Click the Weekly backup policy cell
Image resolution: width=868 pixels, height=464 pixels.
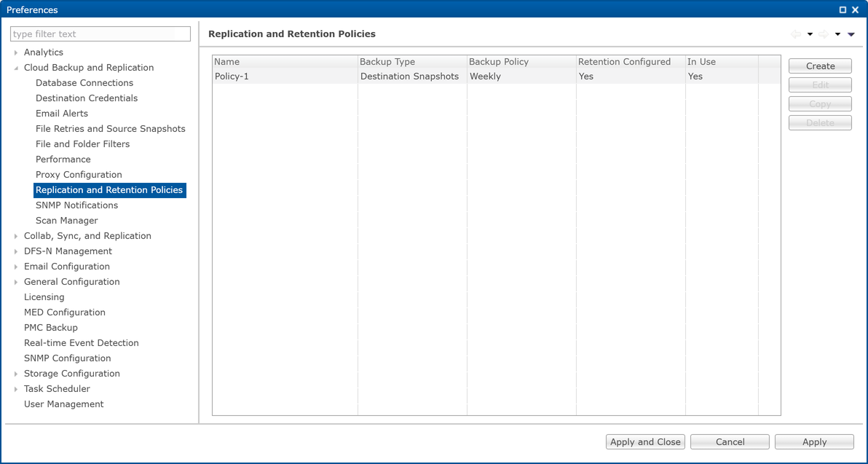(521, 76)
